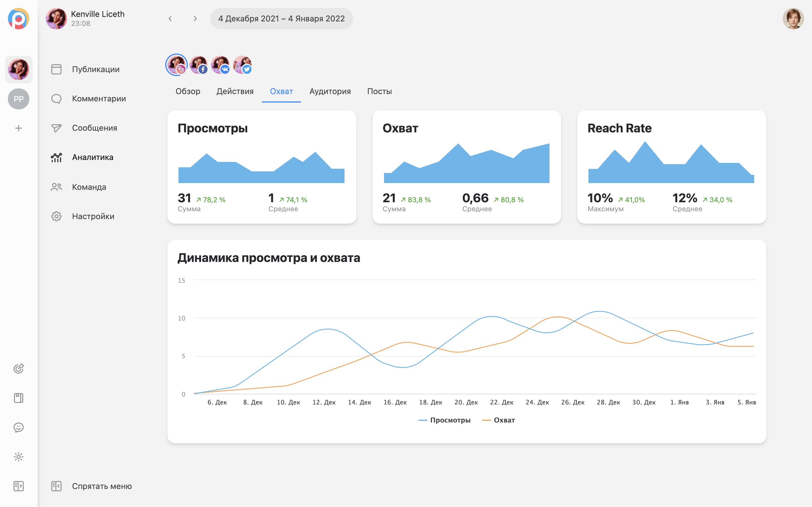Image resolution: width=812 pixels, height=507 pixels.
Task: Select the Twitter account avatar
Action: pyautogui.click(x=242, y=65)
